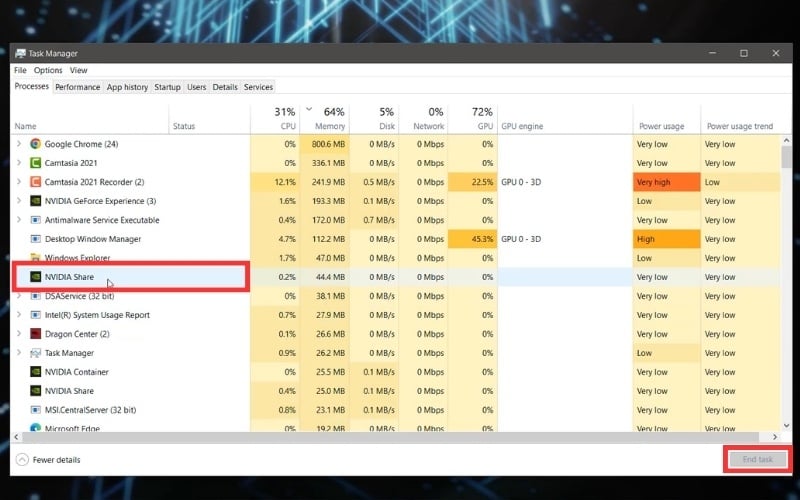The image size is (800, 500).
Task: Sort by the Name column header
Action: [x=89, y=119]
